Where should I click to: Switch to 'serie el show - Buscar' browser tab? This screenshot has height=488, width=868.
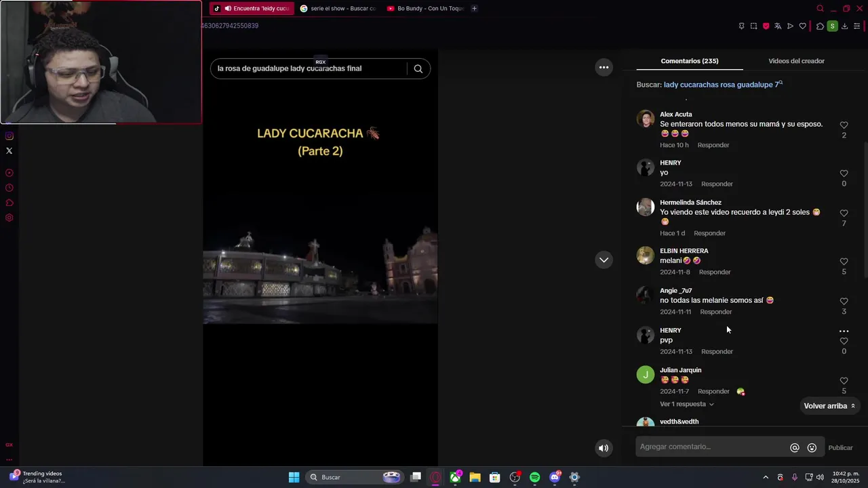coord(338,8)
